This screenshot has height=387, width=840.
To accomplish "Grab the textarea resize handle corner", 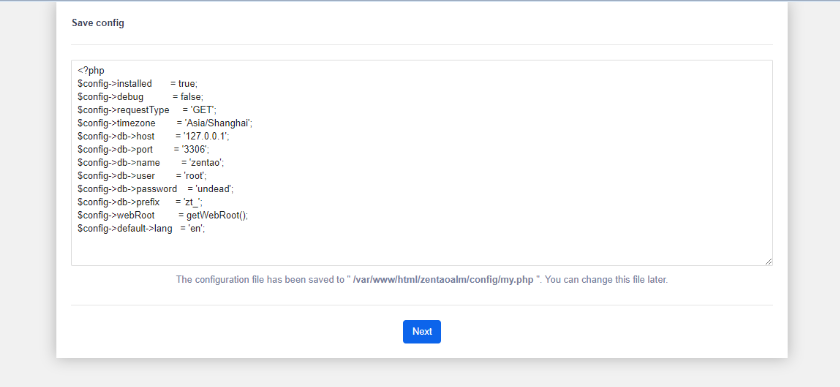I will click(768, 261).
